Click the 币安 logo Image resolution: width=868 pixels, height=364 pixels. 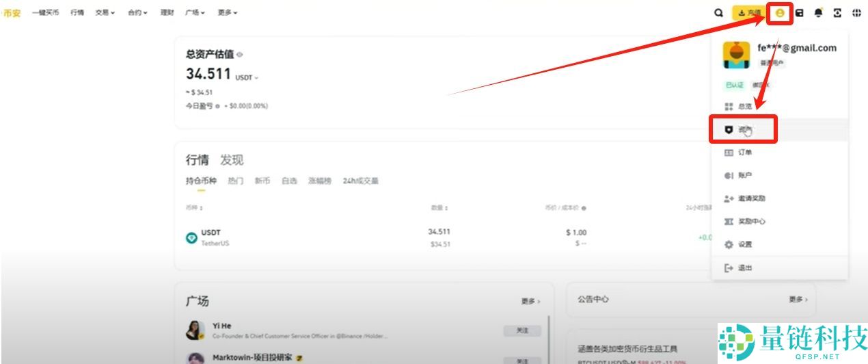pos(11,12)
